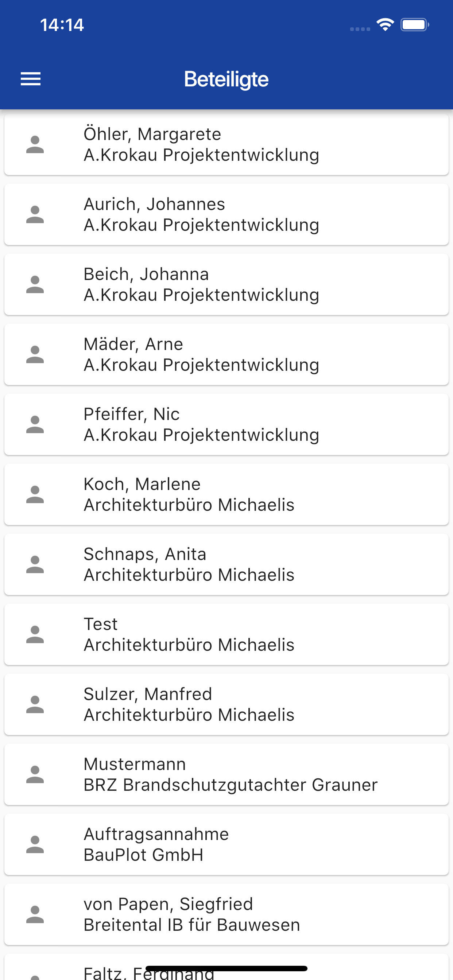Open Koch, Marlene participant details
Screen dimensions: 453x980
click(x=226, y=495)
